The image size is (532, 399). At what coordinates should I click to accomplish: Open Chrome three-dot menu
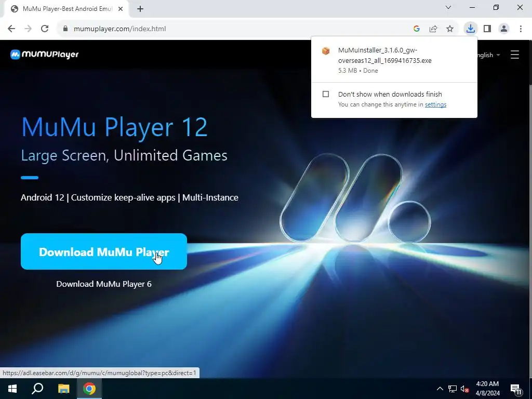[521, 29]
